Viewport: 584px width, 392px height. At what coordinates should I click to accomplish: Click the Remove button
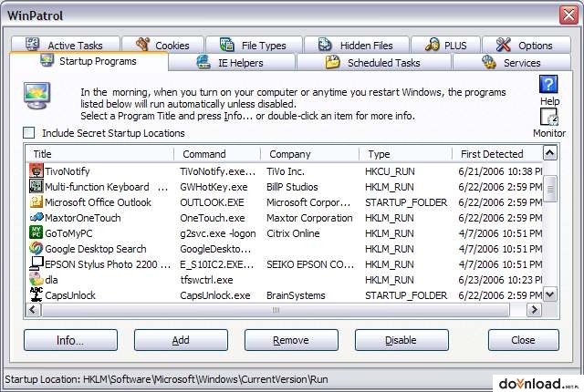tap(291, 340)
